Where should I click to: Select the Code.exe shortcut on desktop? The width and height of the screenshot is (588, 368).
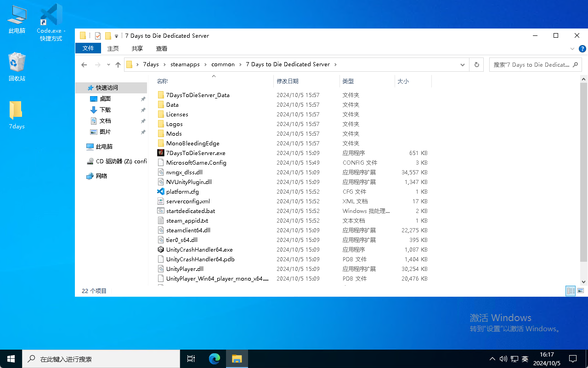click(x=51, y=22)
